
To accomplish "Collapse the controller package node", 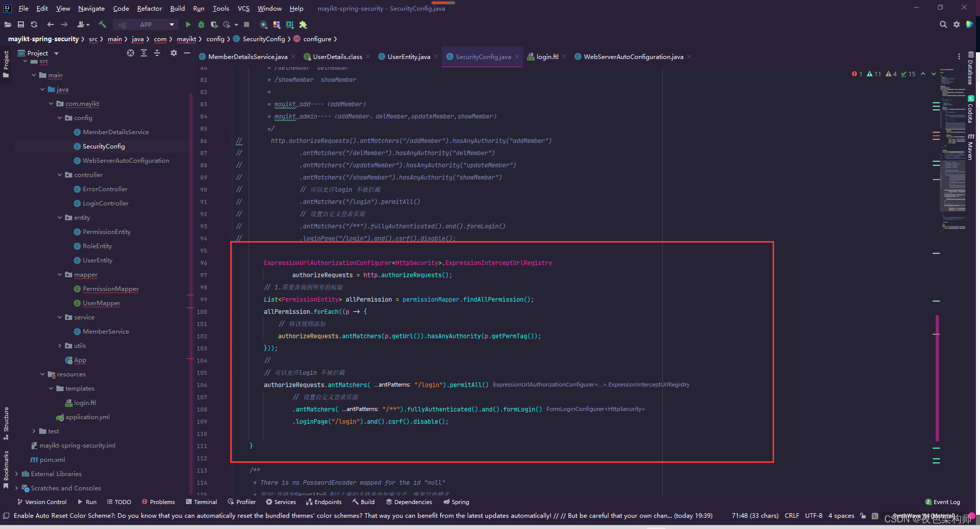I will tap(59, 174).
